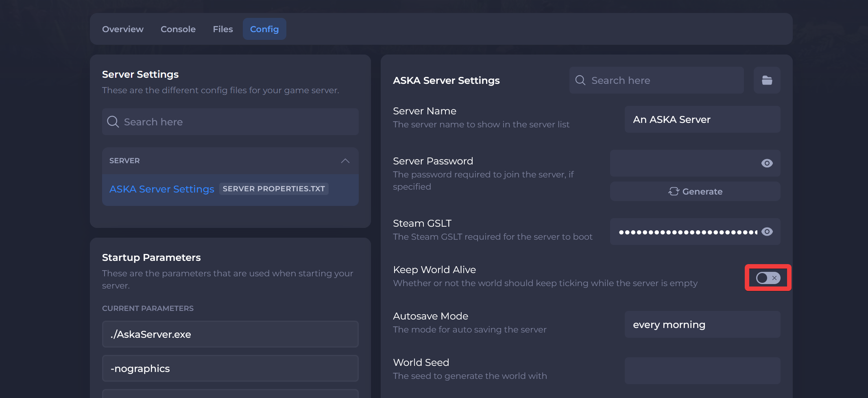Open ASKA Server Settings config file
Image resolution: width=868 pixels, height=398 pixels.
click(230, 189)
